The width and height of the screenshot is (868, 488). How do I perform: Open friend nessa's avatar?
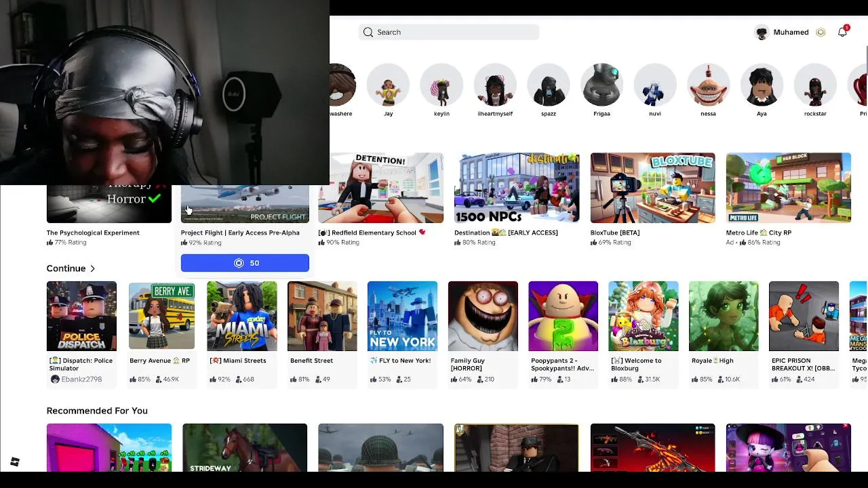tap(708, 85)
